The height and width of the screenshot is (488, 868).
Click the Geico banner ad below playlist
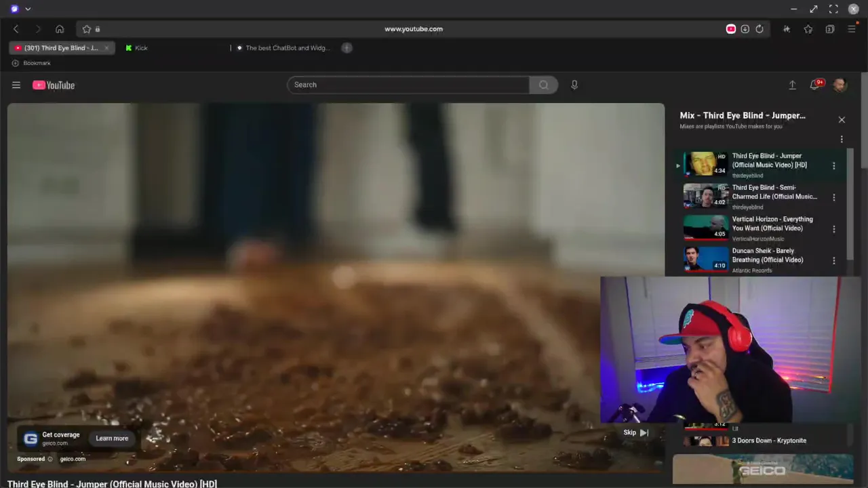pos(763,470)
